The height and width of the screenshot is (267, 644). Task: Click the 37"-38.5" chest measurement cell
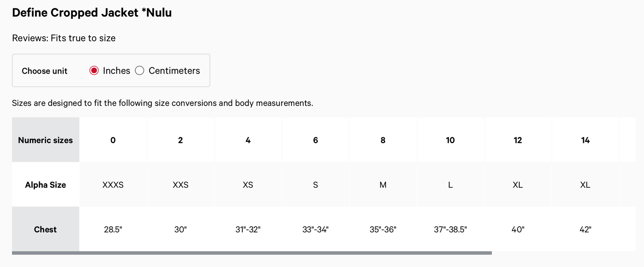pyautogui.click(x=450, y=230)
